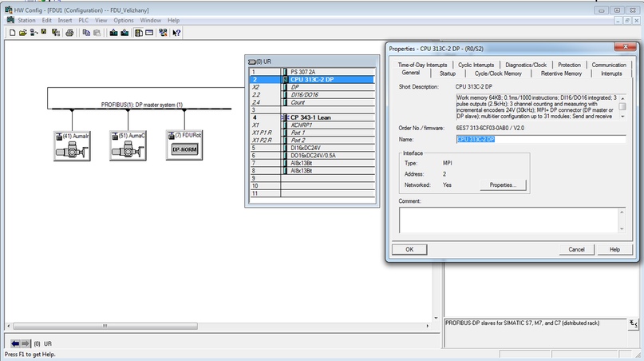
Task: Select the (51) AumaC PROFIBUS slave
Action: tap(128, 146)
